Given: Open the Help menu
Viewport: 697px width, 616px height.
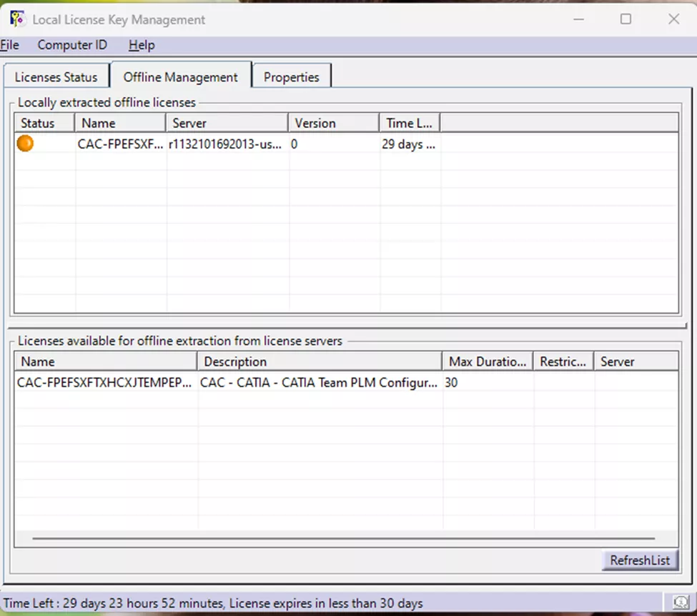Looking at the screenshot, I should pyautogui.click(x=141, y=44).
